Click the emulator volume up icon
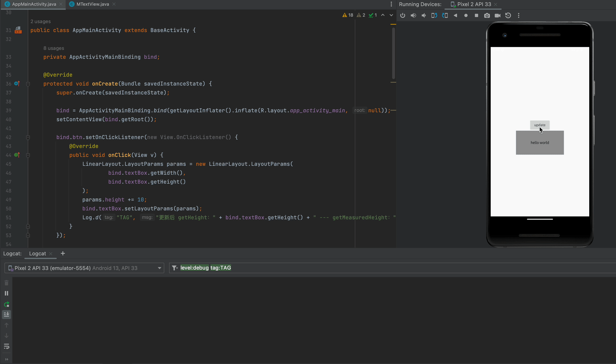 (413, 15)
